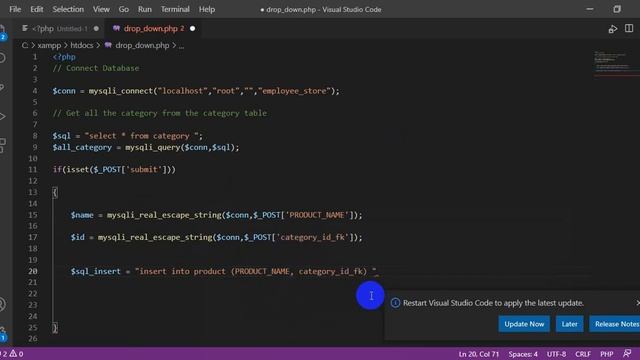Click '$conn' variable on line 4
The image size is (640, 360).
(x=64, y=91)
